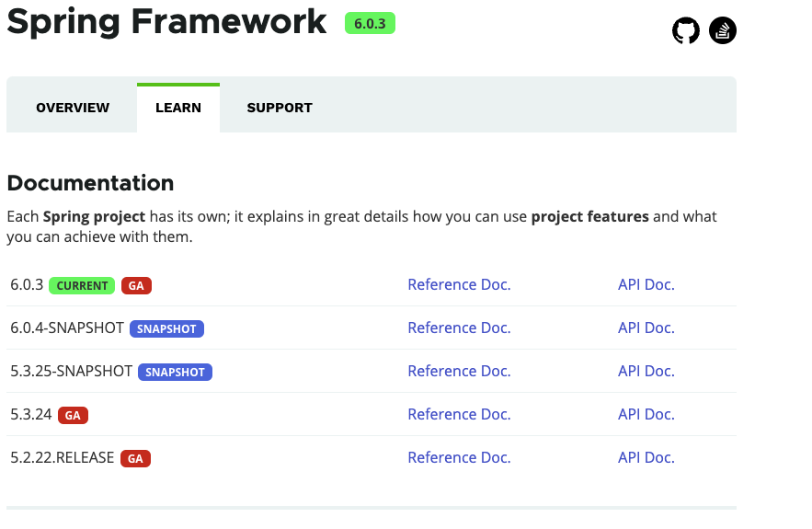Viewport: 812px width, 529px height.
Task: Open Reference Doc. for 5.2.22.RELEASE
Action: [459, 457]
